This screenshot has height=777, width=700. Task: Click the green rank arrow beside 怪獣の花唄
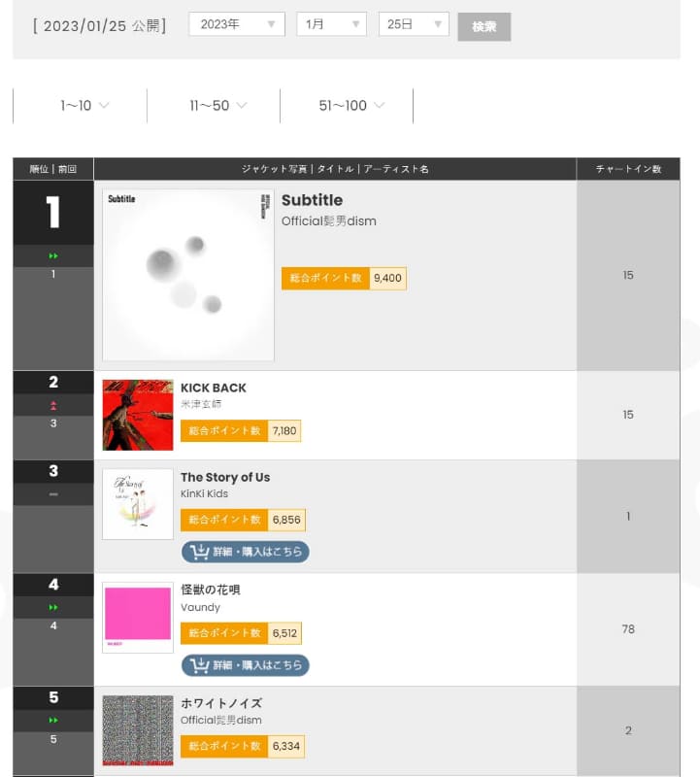click(52, 607)
